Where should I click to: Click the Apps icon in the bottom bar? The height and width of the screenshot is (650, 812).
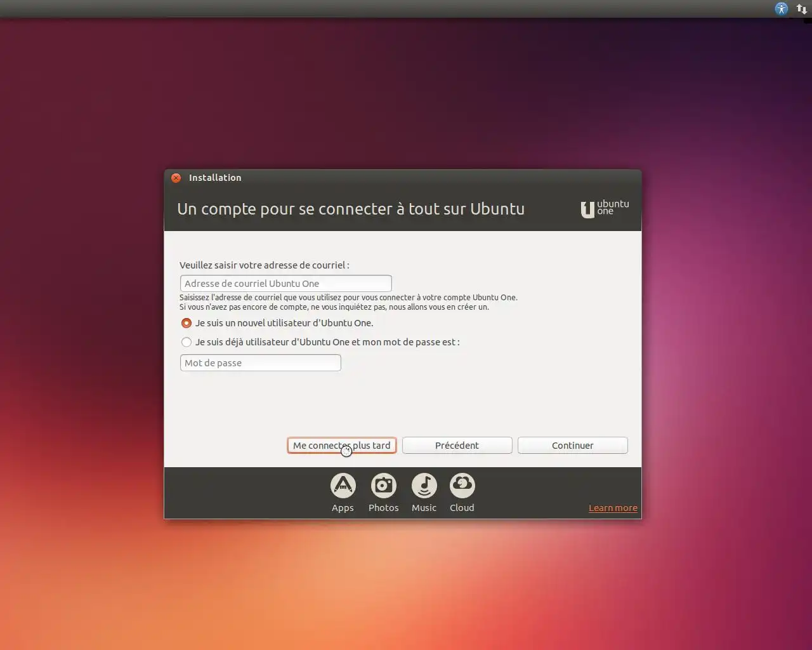pyautogui.click(x=343, y=486)
